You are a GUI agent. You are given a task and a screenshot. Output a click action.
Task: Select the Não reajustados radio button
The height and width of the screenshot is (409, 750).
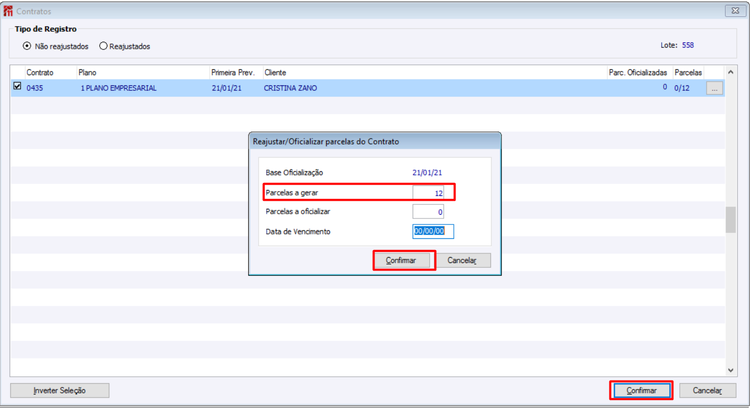pyautogui.click(x=27, y=46)
